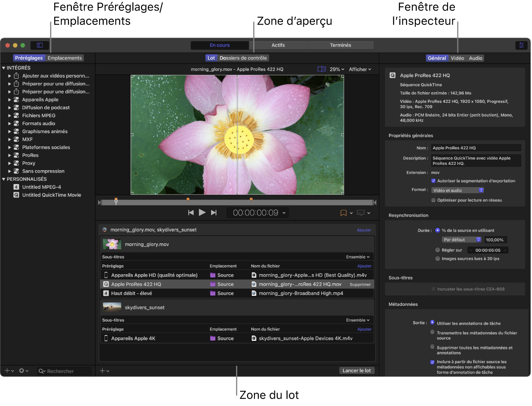Click the Ajouter aux vidéos personn... share icon
The image size is (532, 406).
point(16,76)
